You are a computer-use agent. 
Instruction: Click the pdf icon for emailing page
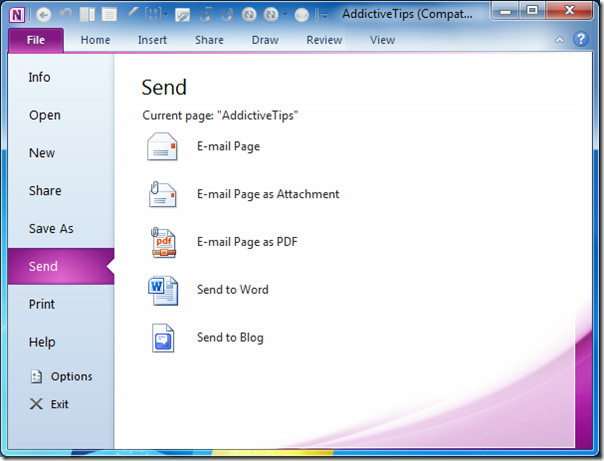pos(163,242)
